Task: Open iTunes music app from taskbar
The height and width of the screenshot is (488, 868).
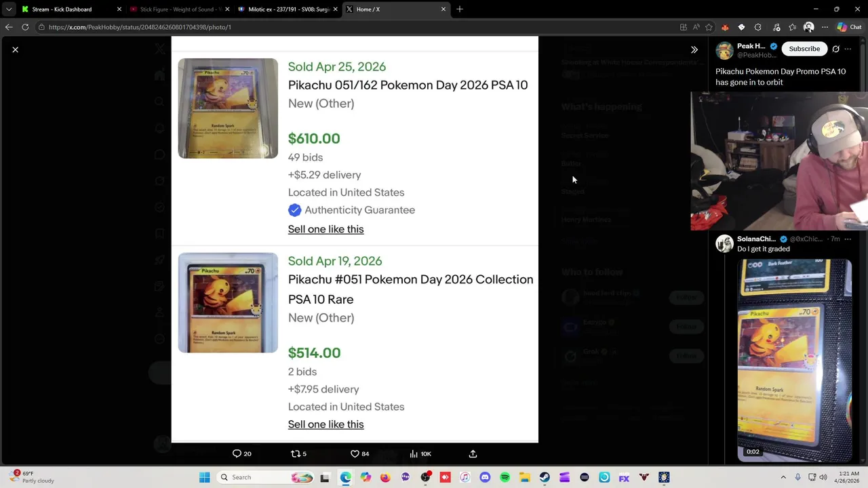Action: coord(465,477)
